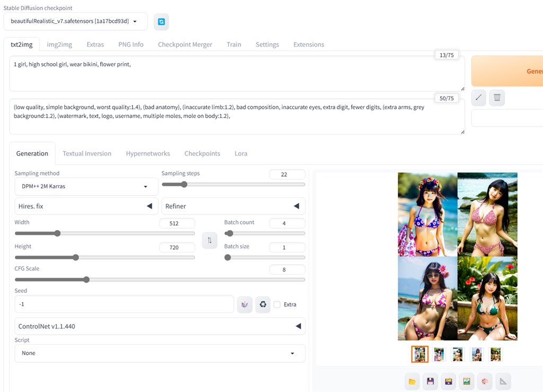This screenshot has height=392, width=543.
Task: Switch to the Extensions tab
Action: (x=309, y=45)
